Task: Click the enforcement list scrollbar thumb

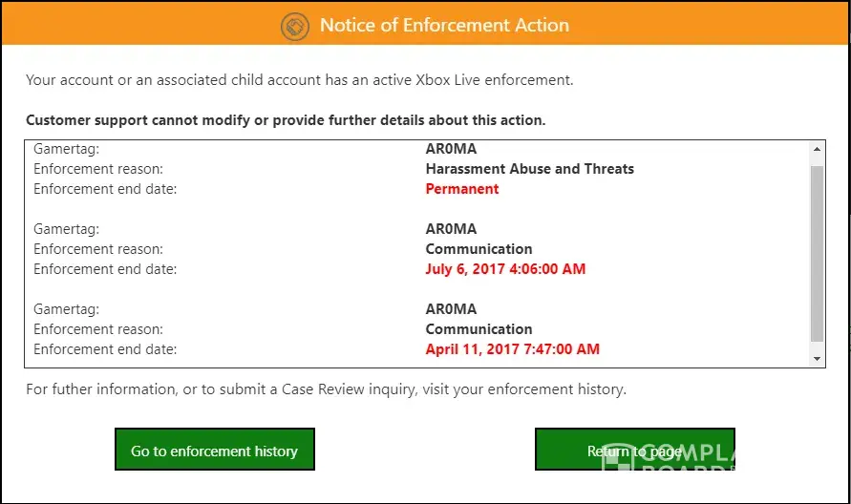Action: [817, 253]
